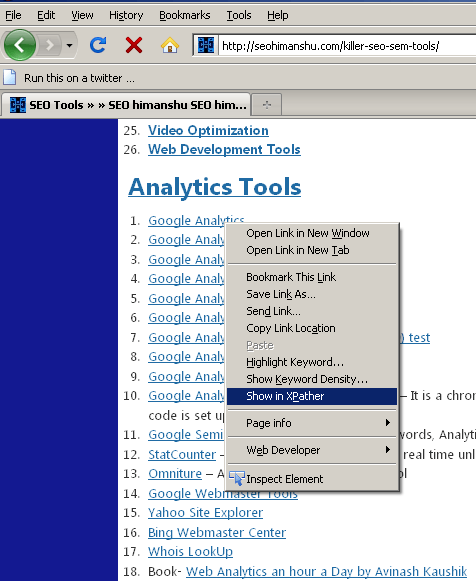Open the 'Web Development Tools' link
Screen dimensions: 476x581
(x=224, y=149)
